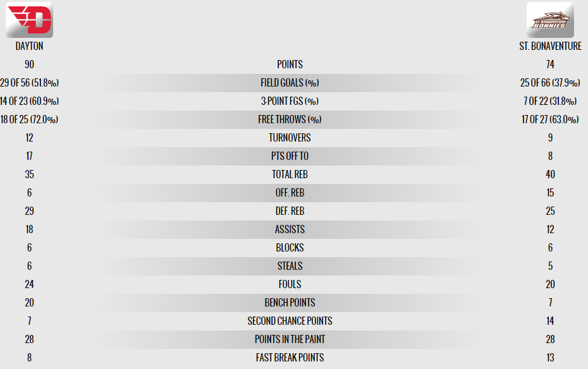Image resolution: width=588 pixels, height=369 pixels.
Task: Click St. Bonaventure's 17 OF 27 free throws
Action: (x=550, y=119)
